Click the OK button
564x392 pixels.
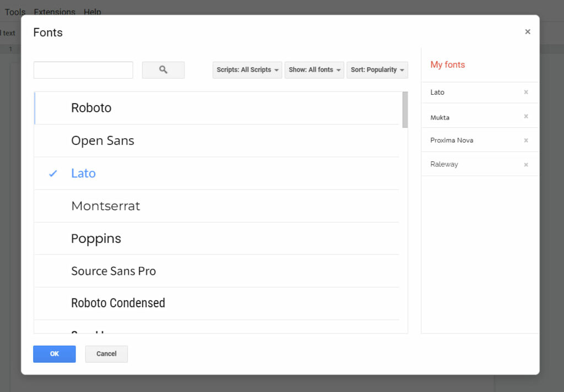click(x=55, y=354)
